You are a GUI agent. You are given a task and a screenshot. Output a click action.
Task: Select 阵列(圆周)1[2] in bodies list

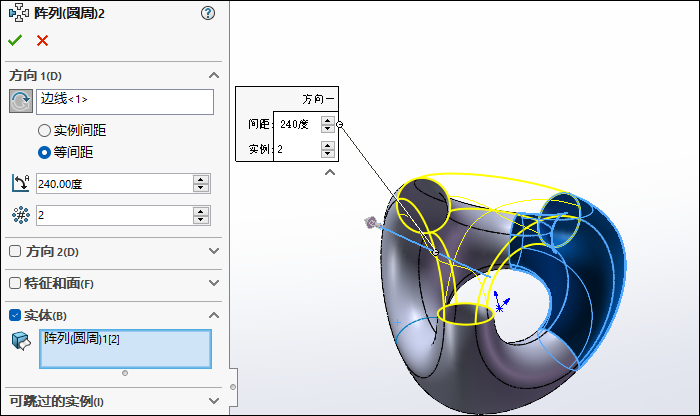coord(82,339)
